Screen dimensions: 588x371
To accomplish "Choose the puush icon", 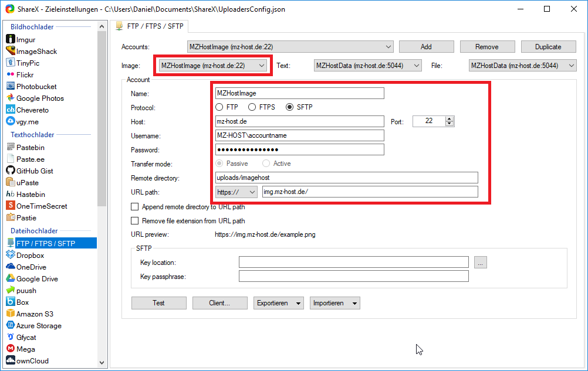I will (x=11, y=290).
